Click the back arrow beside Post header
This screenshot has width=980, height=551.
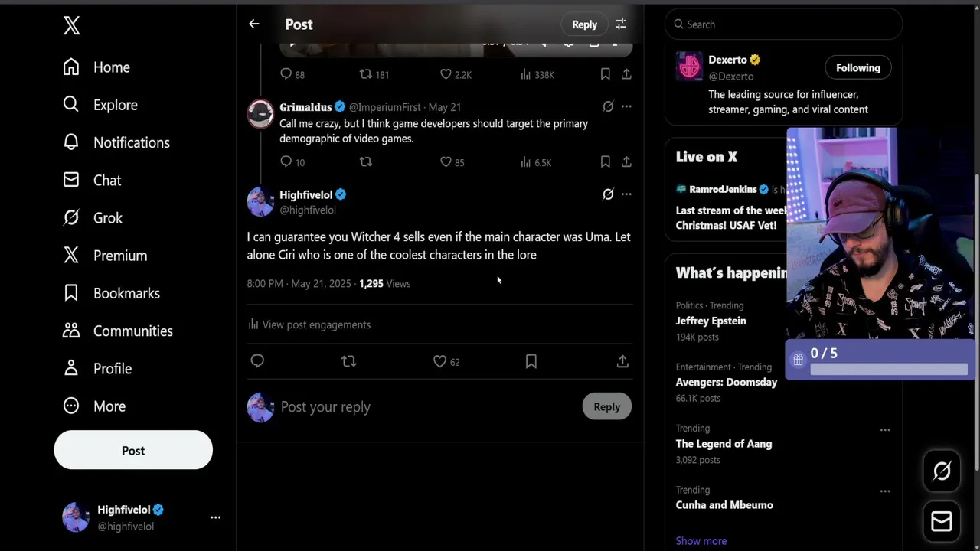(x=254, y=24)
